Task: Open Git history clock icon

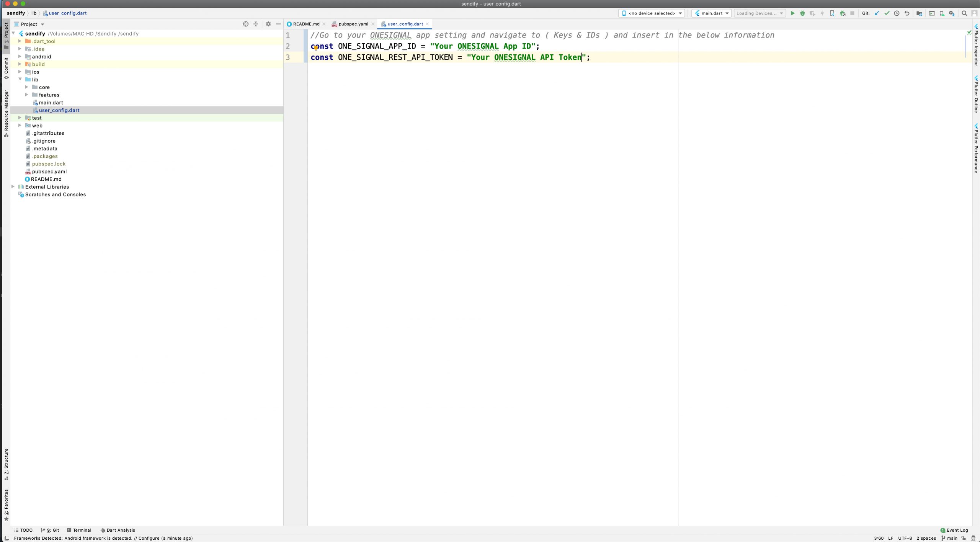Action: (897, 13)
